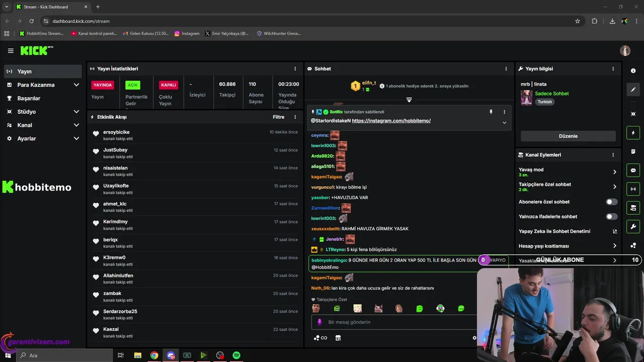Open Yayın İstatistikleri panel options
The width and height of the screenshot is (644, 362).
(295, 69)
